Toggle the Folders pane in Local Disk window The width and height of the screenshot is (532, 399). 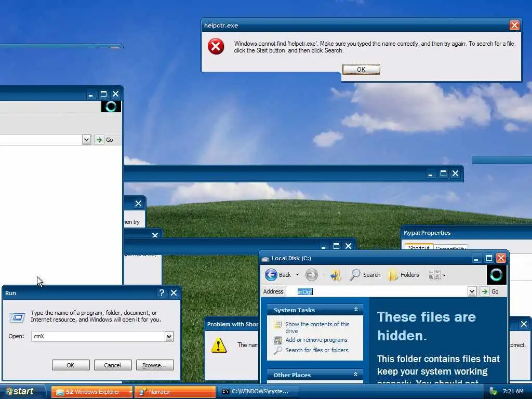click(403, 275)
